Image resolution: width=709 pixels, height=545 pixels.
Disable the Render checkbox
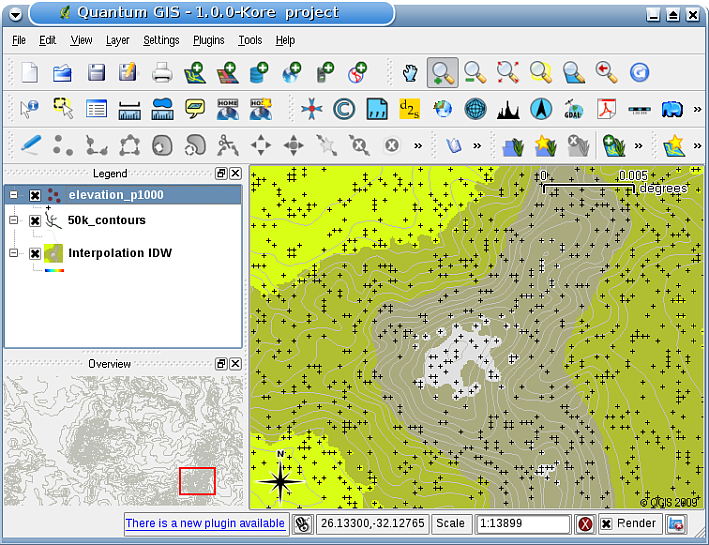click(606, 524)
